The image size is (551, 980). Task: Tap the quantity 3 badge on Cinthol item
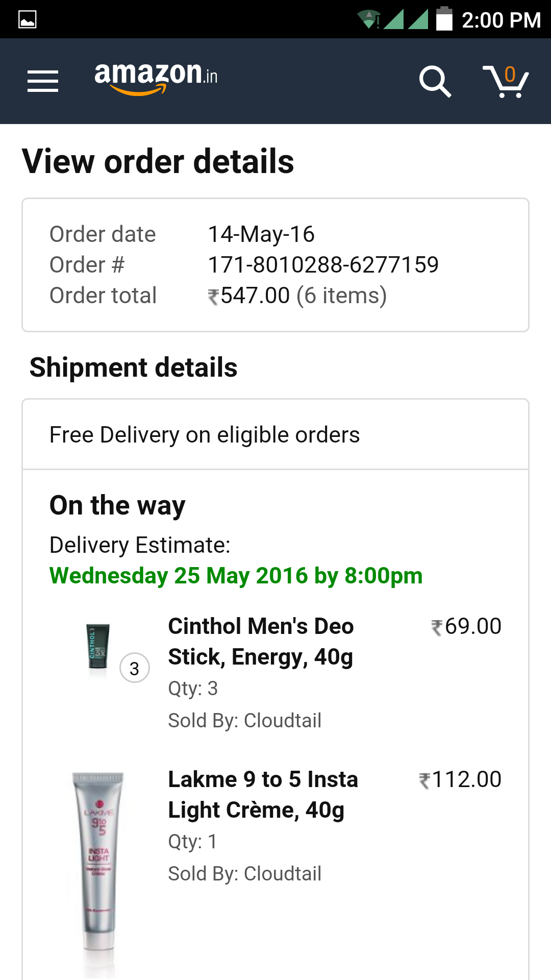pyautogui.click(x=135, y=668)
